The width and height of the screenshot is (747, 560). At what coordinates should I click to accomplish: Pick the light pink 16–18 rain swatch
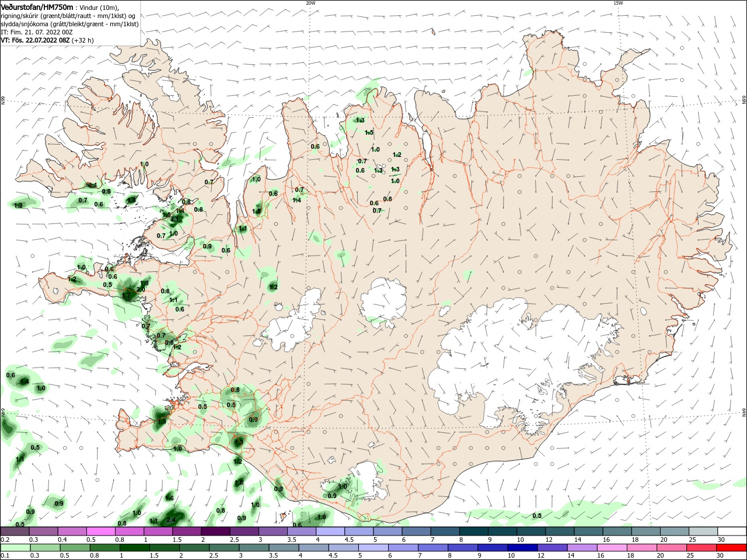coord(612,548)
